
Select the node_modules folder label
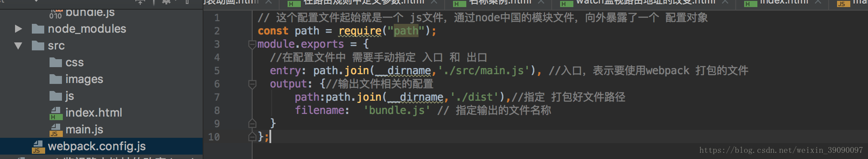[87, 29]
